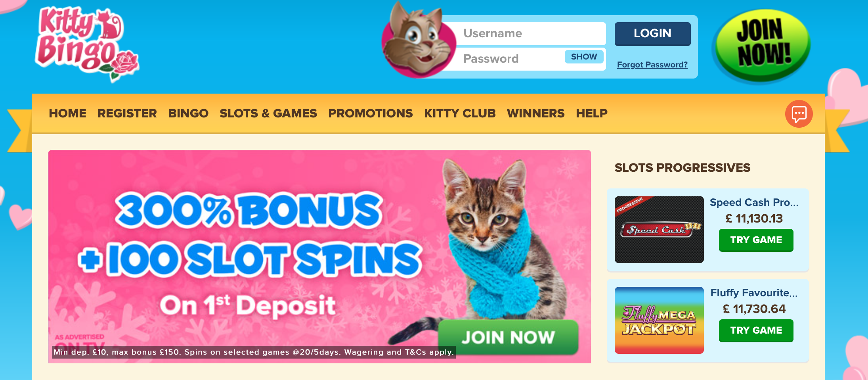Click TRY GAME for Speed Cash

click(x=756, y=240)
